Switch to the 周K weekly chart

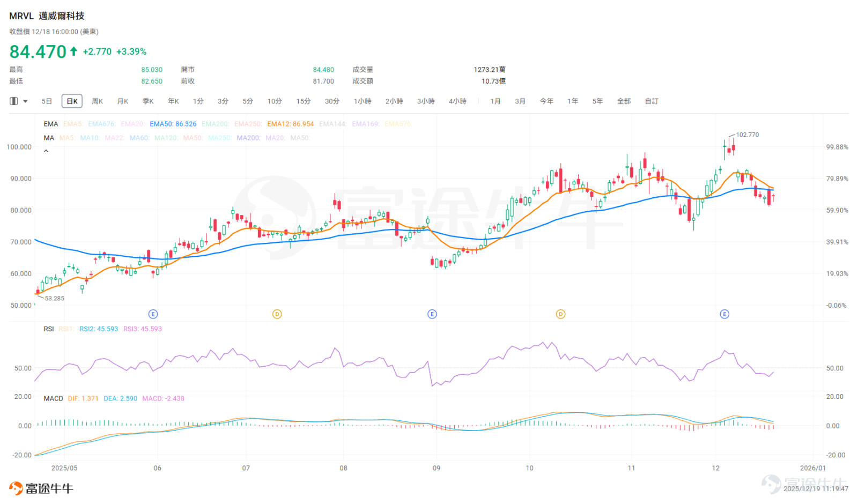point(97,101)
